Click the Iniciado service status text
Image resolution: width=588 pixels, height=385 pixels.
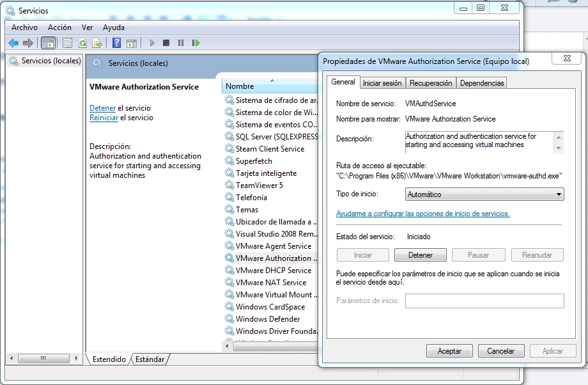419,237
